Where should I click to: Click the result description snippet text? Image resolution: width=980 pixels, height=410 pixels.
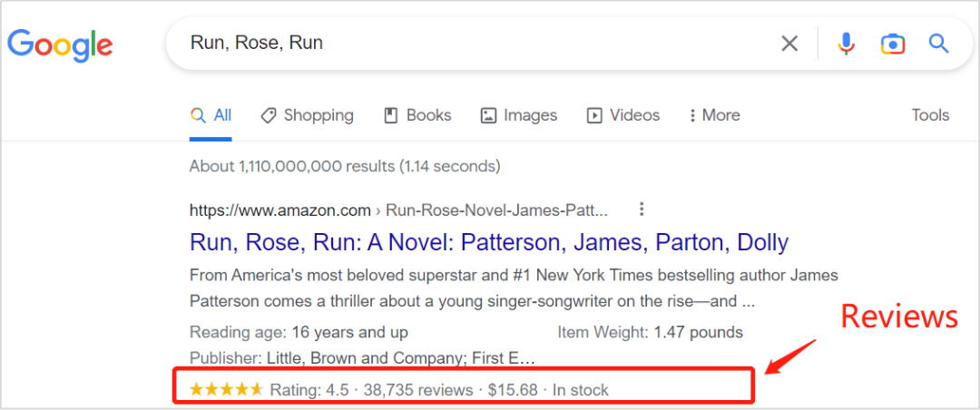tap(513, 288)
